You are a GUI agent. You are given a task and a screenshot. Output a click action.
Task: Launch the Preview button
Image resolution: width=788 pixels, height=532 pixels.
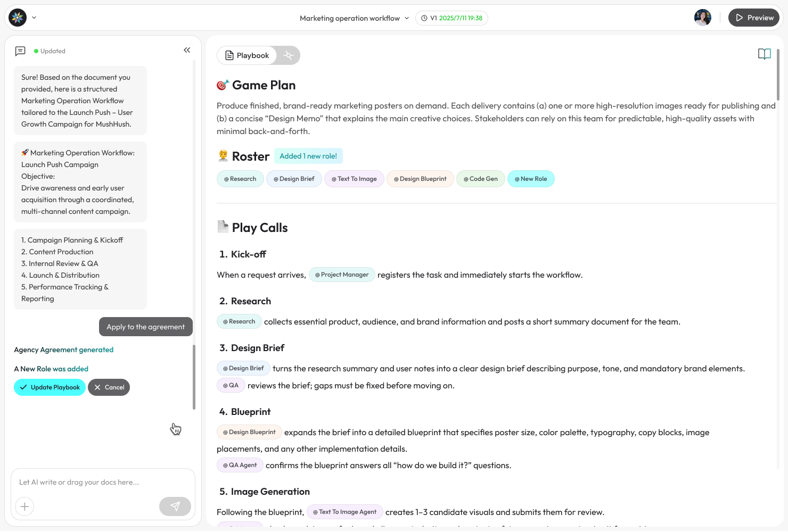(x=753, y=18)
